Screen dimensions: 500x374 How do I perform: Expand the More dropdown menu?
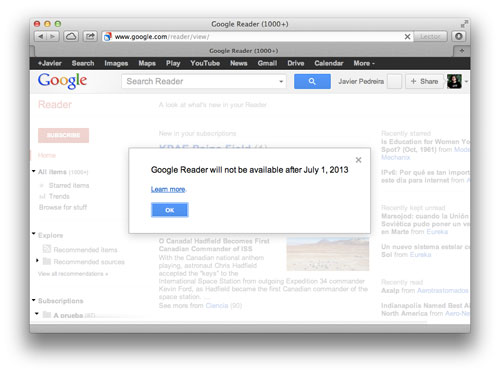coord(364,63)
